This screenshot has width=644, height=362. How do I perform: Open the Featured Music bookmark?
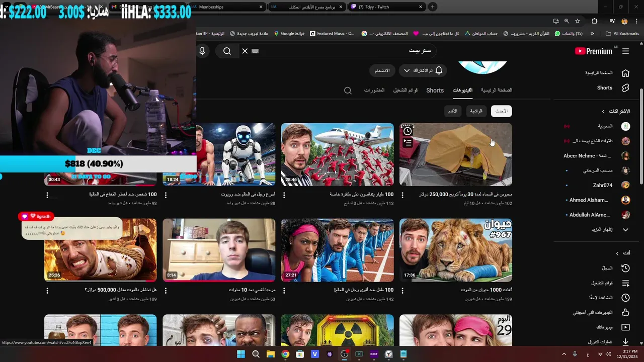click(x=332, y=34)
